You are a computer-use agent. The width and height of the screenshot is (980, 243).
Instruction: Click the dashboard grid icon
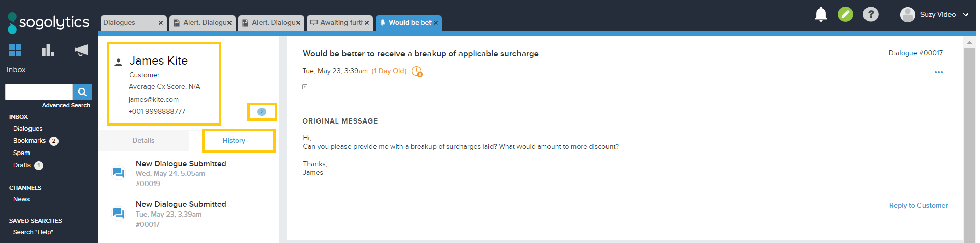[15, 50]
